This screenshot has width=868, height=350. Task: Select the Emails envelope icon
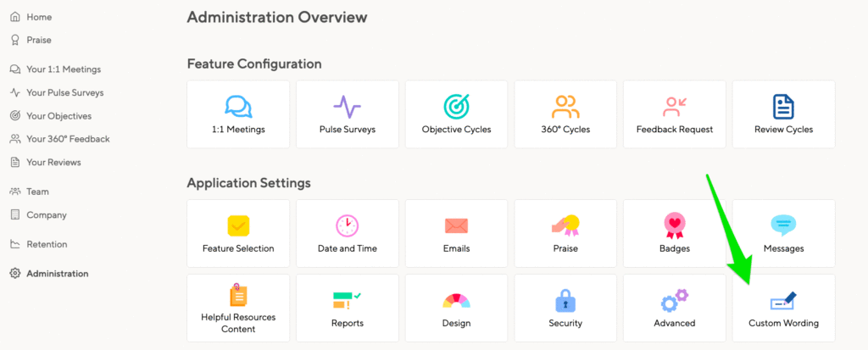tap(456, 226)
